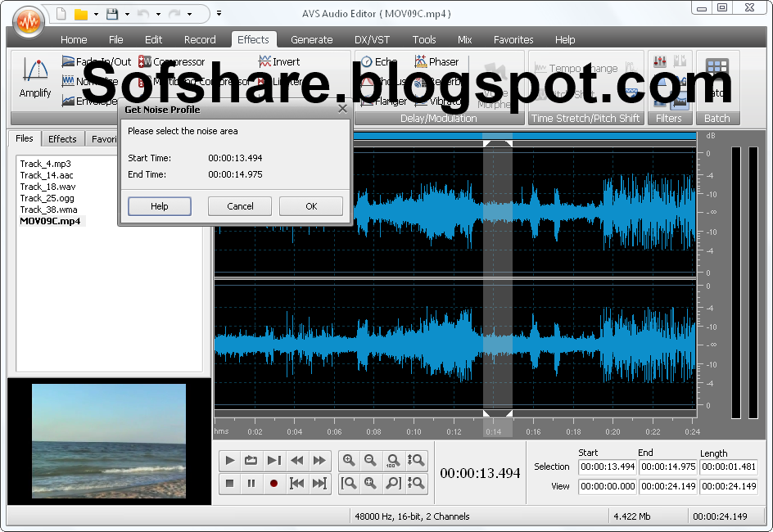The width and height of the screenshot is (773, 532).
Task: Select Track_18.wav in the file list
Action: point(47,187)
